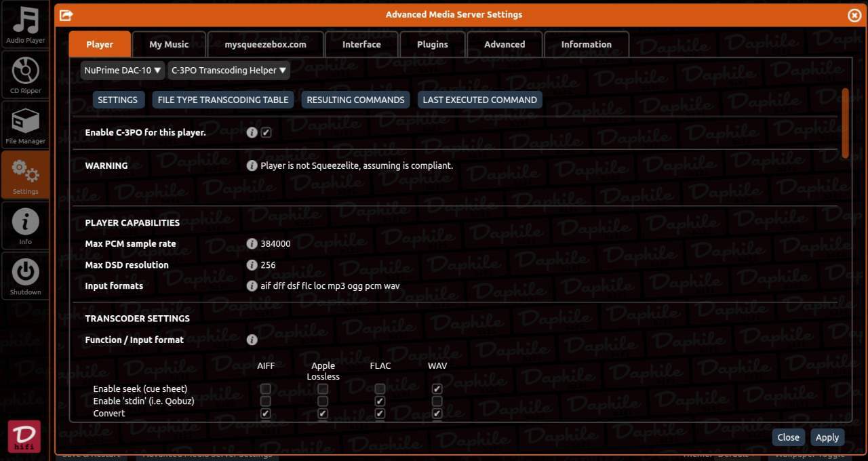
Task: Enable 'stdin' checkbox for WAV
Action: pos(437,401)
